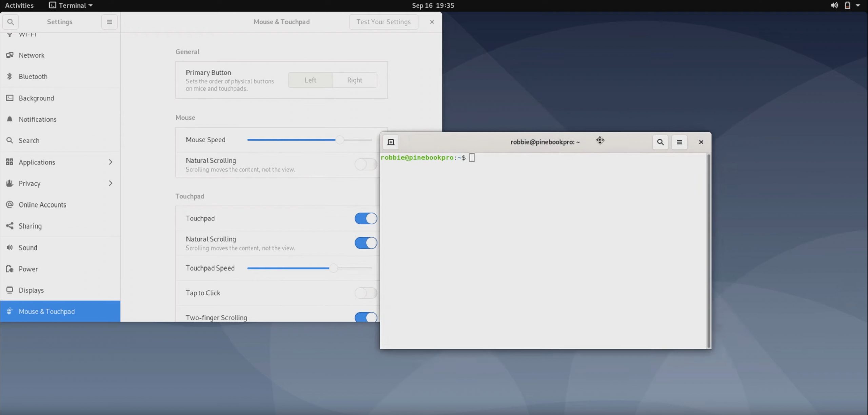Expand the Applications submenu chevron
Image resolution: width=868 pixels, height=415 pixels.
(110, 162)
